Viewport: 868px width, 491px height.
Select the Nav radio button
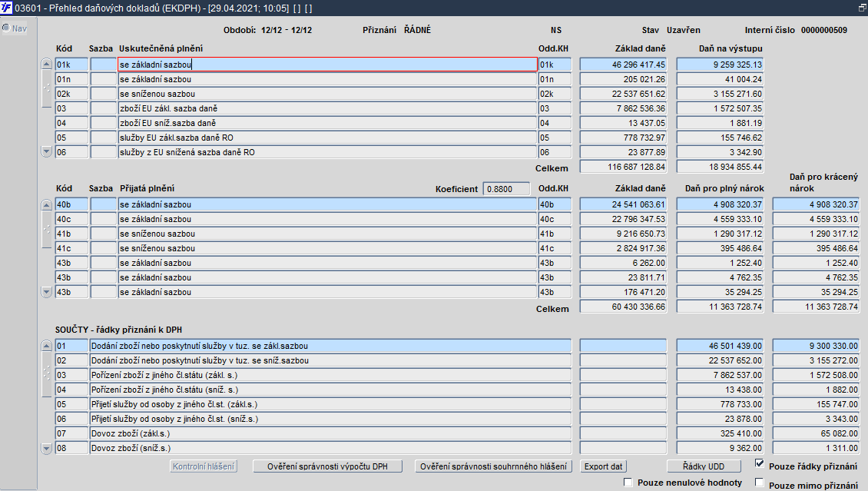coord(6,28)
